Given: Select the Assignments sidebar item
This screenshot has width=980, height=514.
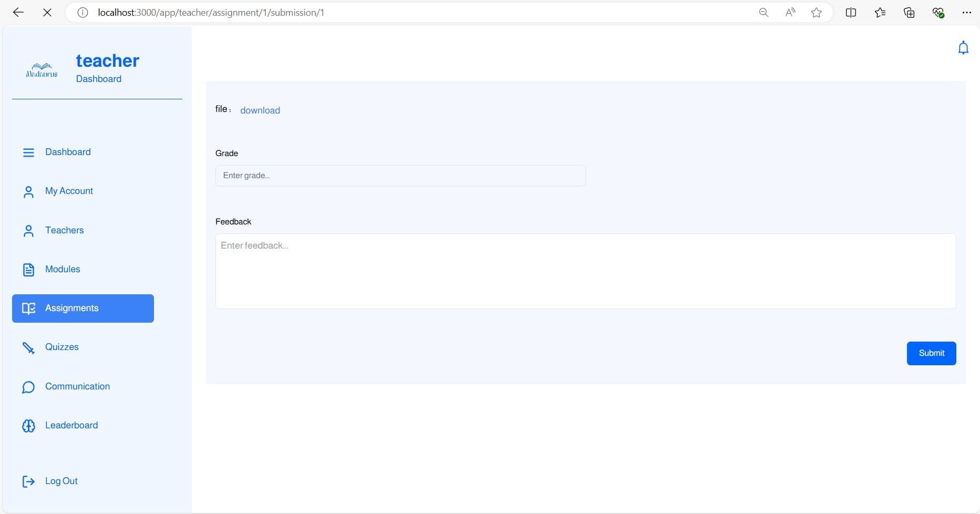Looking at the screenshot, I should (83, 308).
